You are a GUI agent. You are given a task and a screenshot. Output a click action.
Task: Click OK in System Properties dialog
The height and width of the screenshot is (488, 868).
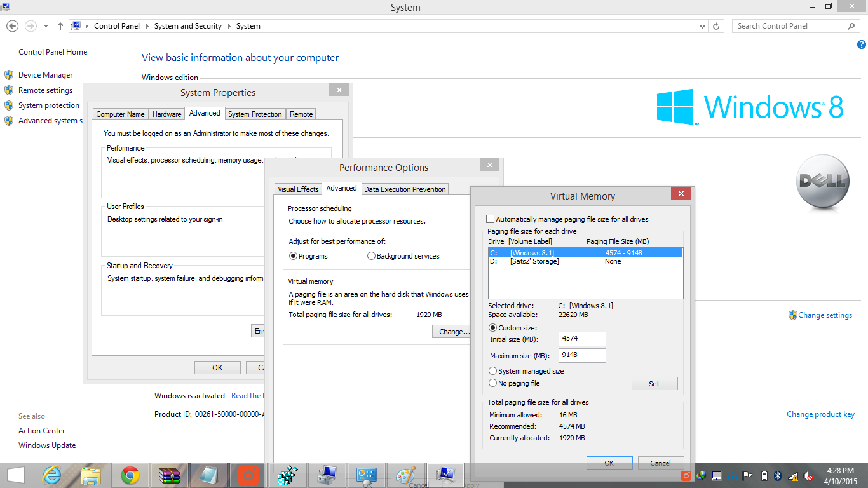217,367
